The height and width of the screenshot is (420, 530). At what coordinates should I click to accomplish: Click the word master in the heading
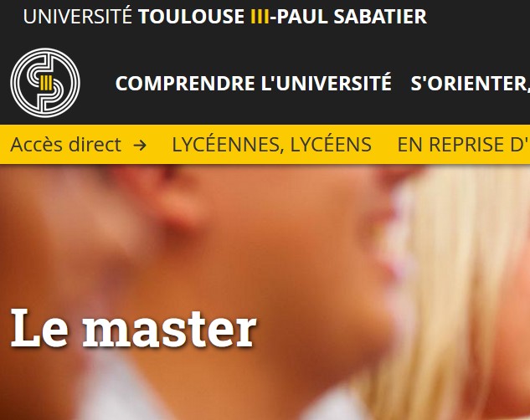click(170, 330)
